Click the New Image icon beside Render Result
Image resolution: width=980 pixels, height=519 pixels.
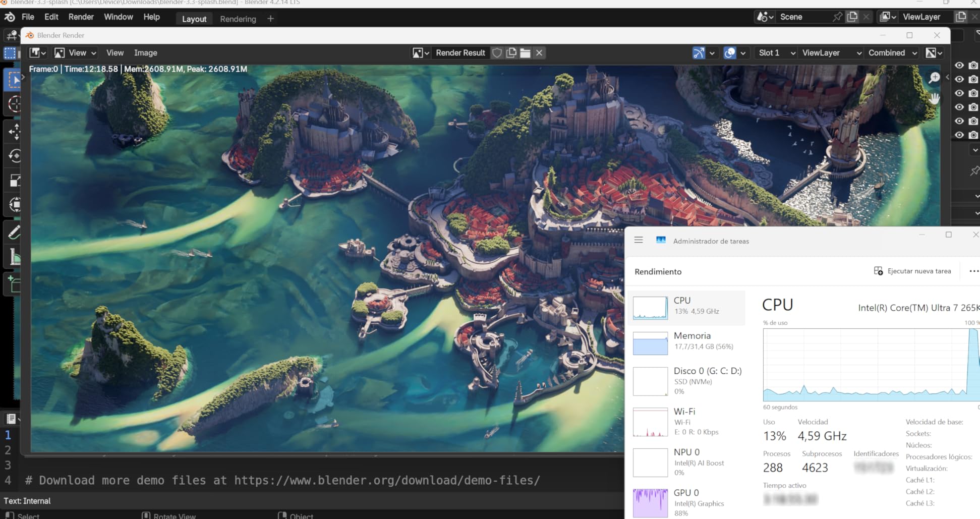(511, 53)
